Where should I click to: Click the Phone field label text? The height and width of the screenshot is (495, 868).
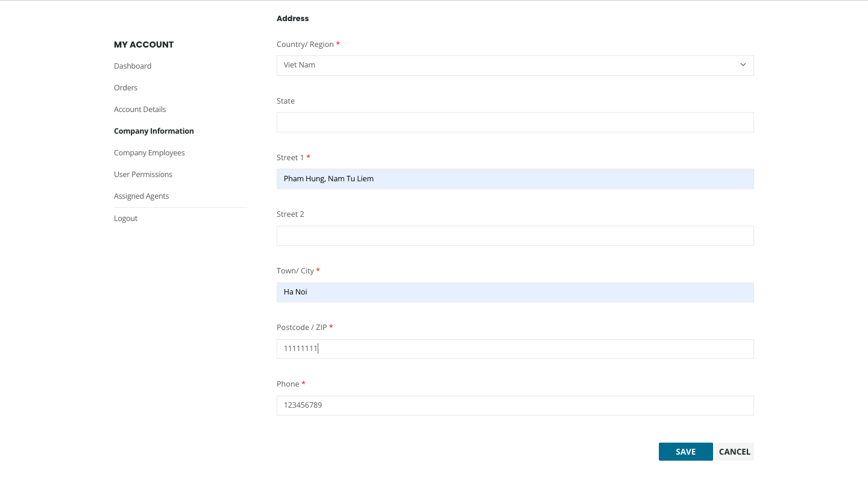coord(288,384)
